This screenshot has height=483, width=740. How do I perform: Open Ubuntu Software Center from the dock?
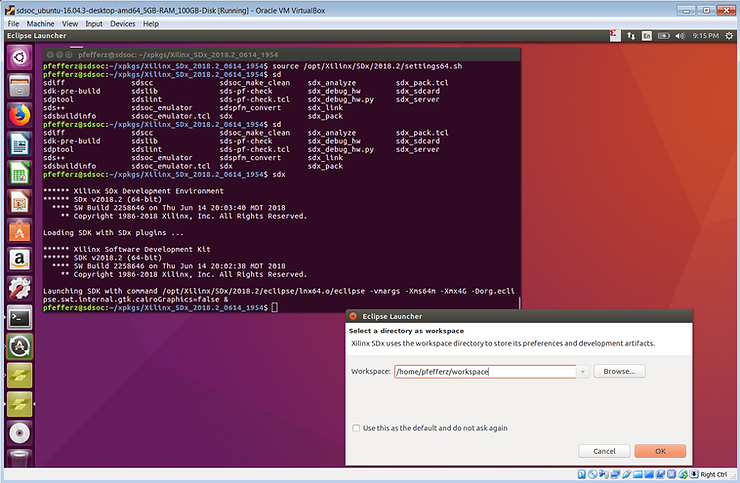[x=19, y=231]
